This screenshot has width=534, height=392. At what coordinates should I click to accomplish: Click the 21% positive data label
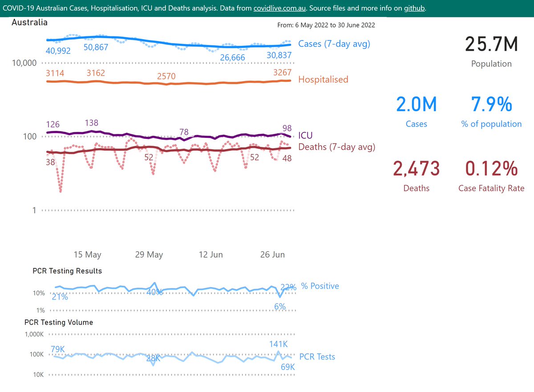(60, 297)
